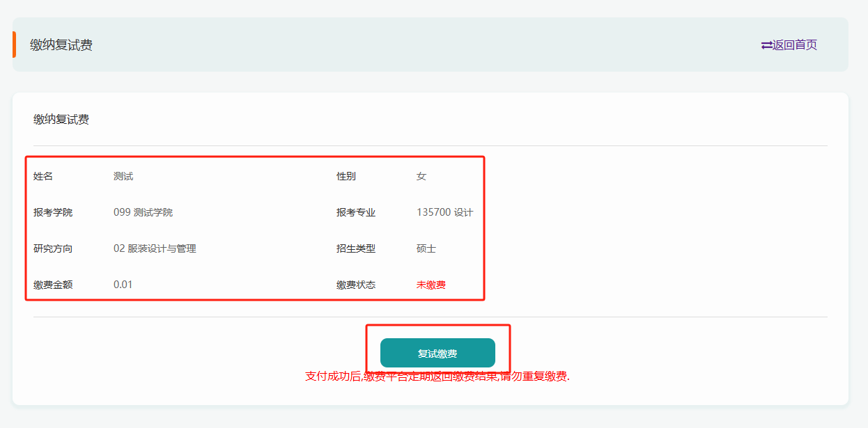Select the 硕士 enrollment type value
The image size is (868, 428).
426,248
